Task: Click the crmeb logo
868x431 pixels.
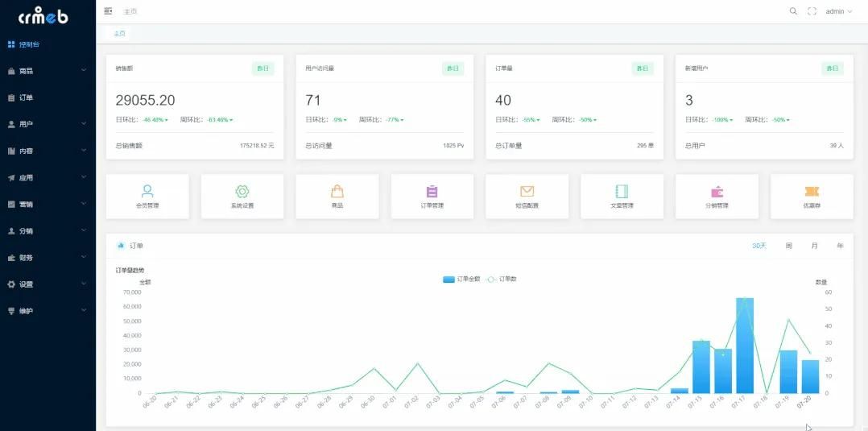Action: tap(43, 15)
